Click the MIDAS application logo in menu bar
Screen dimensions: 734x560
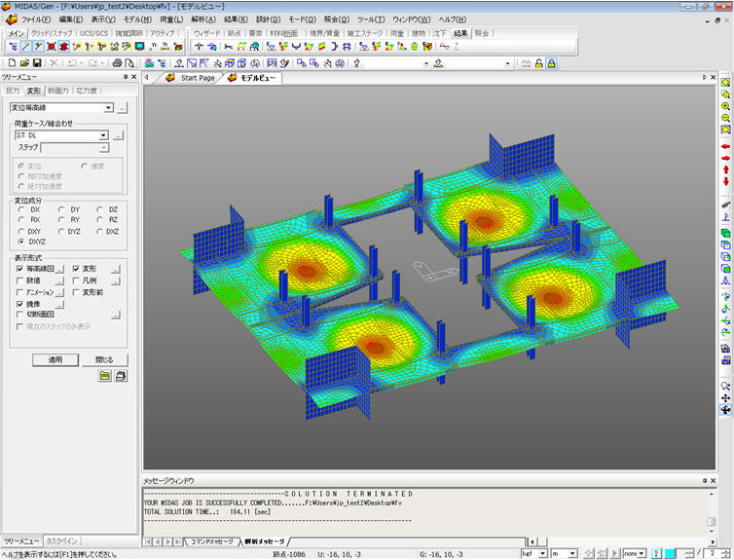[12, 19]
